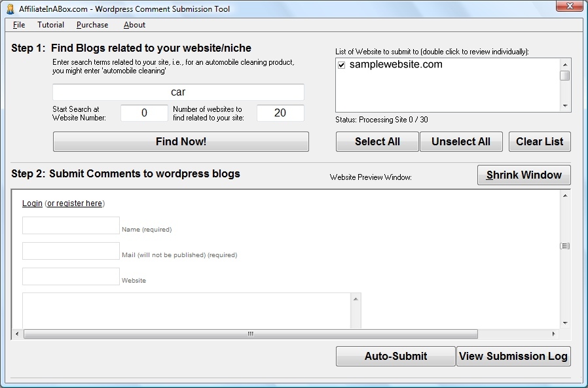Click the Unselect All button
This screenshot has height=388, width=588.
pos(461,142)
